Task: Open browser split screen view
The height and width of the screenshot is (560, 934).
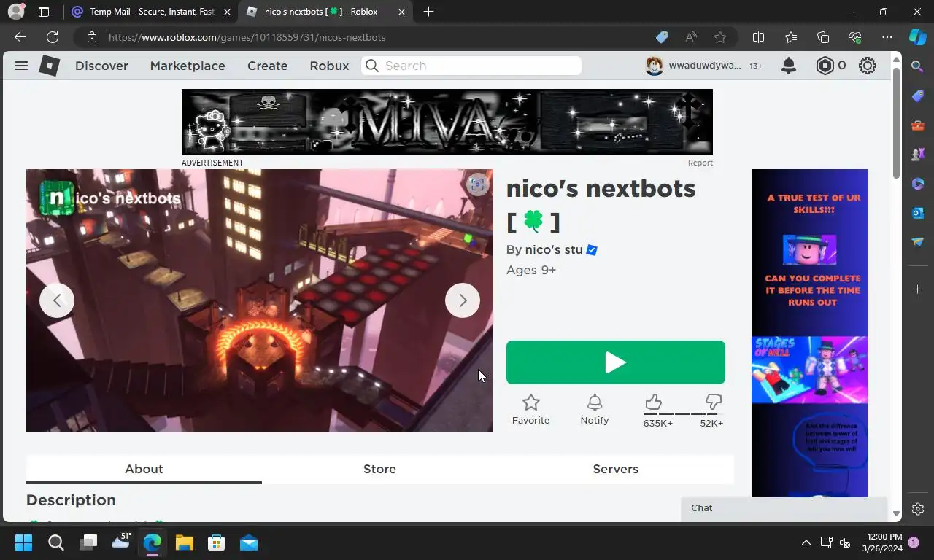Action: (x=758, y=37)
